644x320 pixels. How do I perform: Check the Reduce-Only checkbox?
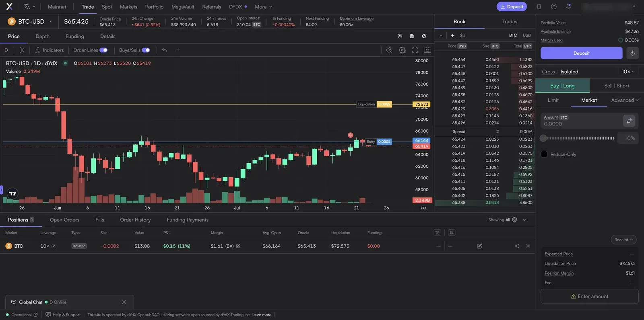coord(544,154)
